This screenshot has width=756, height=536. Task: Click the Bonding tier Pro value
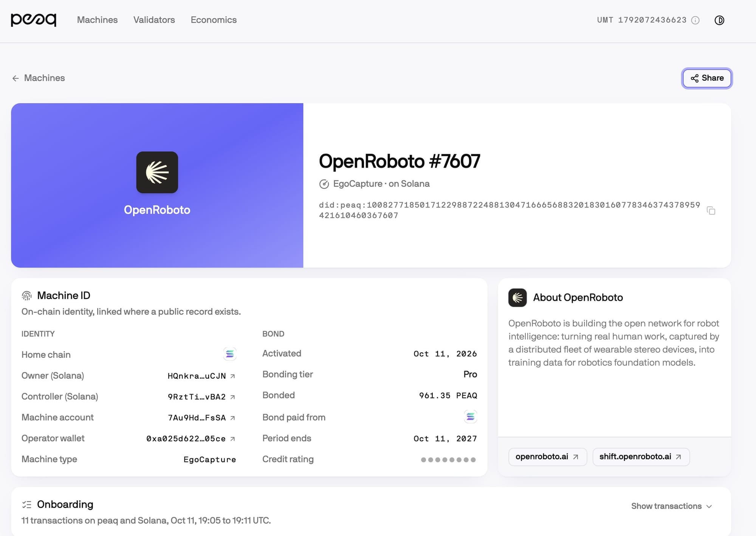tap(470, 374)
